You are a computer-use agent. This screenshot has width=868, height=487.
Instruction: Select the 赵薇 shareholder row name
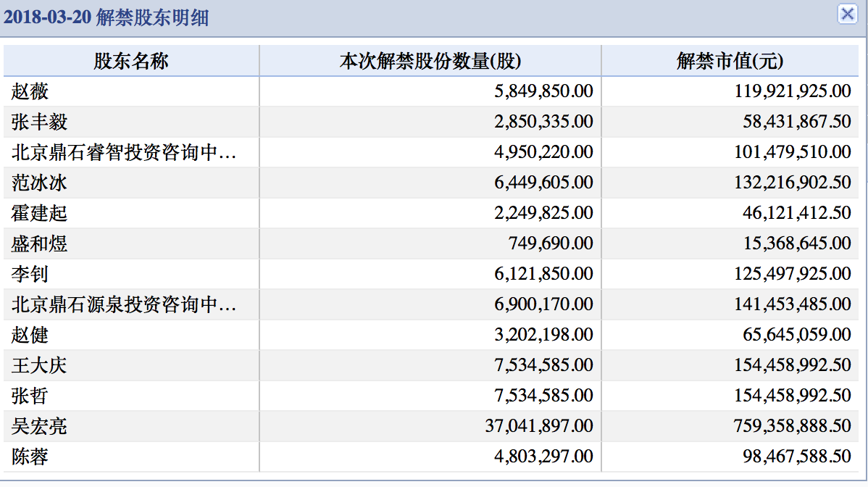pos(30,91)
